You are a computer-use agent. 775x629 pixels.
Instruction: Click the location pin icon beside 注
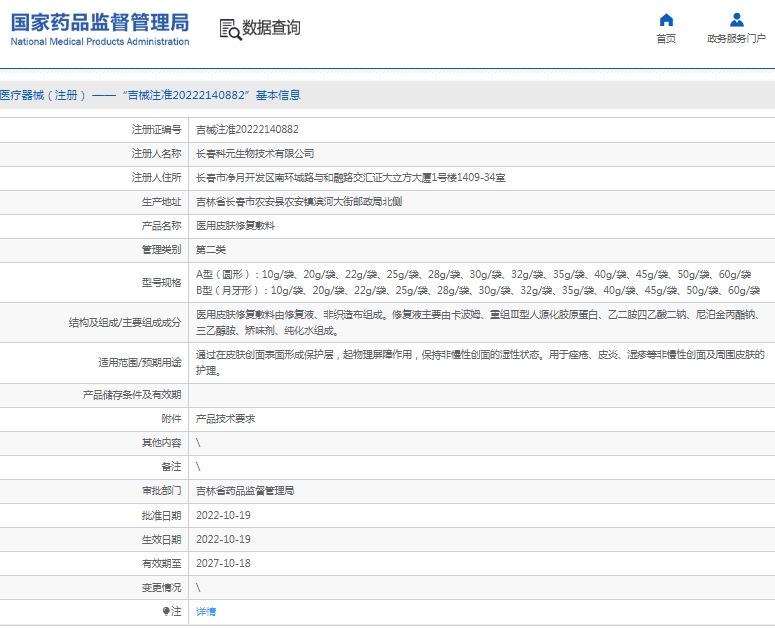tap(167, 611)
